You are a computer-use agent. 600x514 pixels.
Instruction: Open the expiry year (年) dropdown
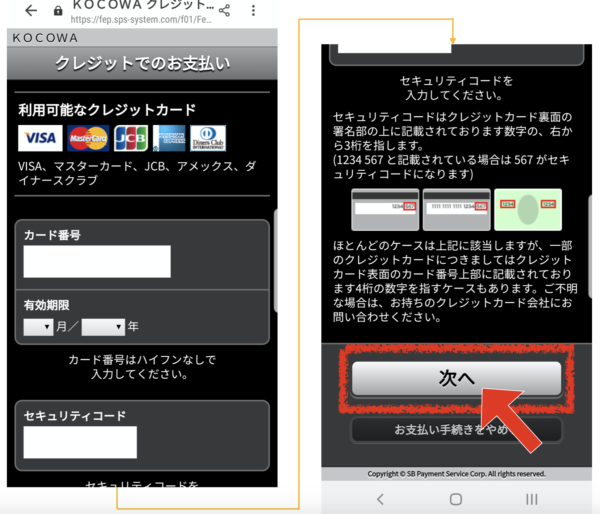(x=103, y=327)
